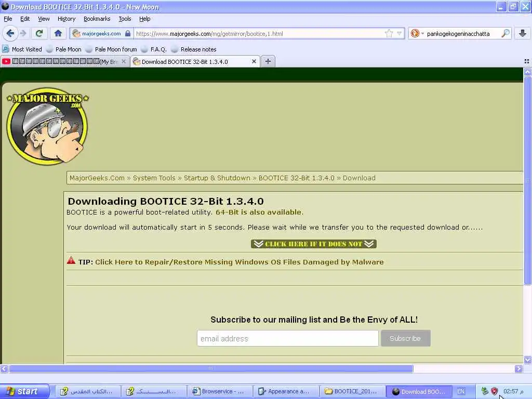
Task: Click the red warning TIP icon
Action: [x=71, y=261]
